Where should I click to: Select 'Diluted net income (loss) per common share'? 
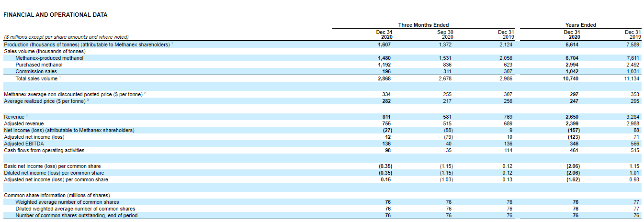click(x=54, y=173)
